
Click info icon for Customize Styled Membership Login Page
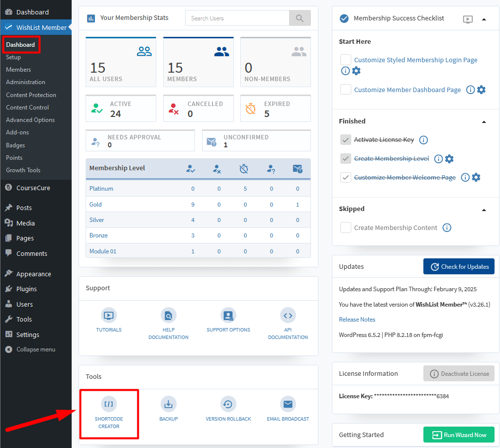(345, 71)
